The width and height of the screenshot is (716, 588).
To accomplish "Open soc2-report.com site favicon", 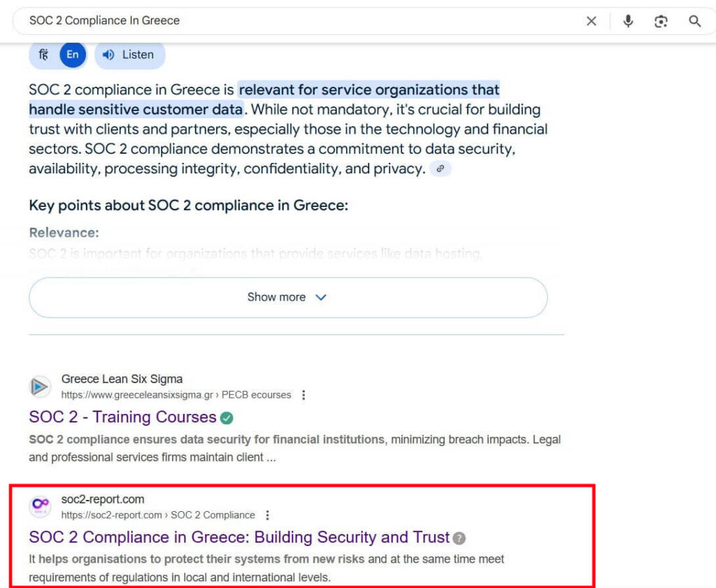I will [x=40, y=506].
